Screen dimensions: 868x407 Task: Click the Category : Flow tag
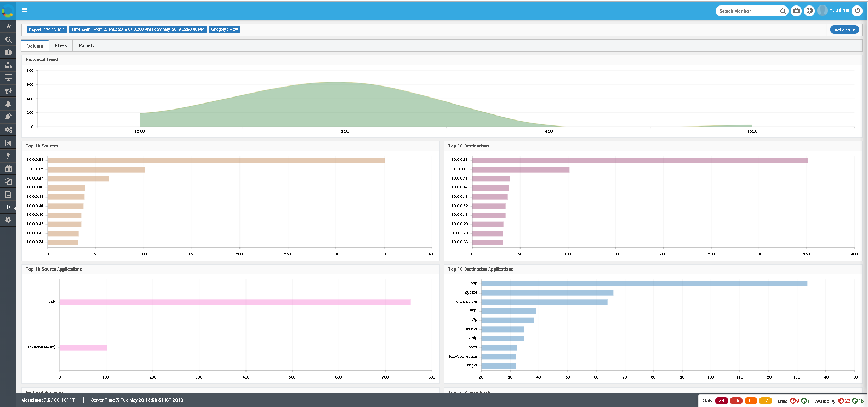224,30
